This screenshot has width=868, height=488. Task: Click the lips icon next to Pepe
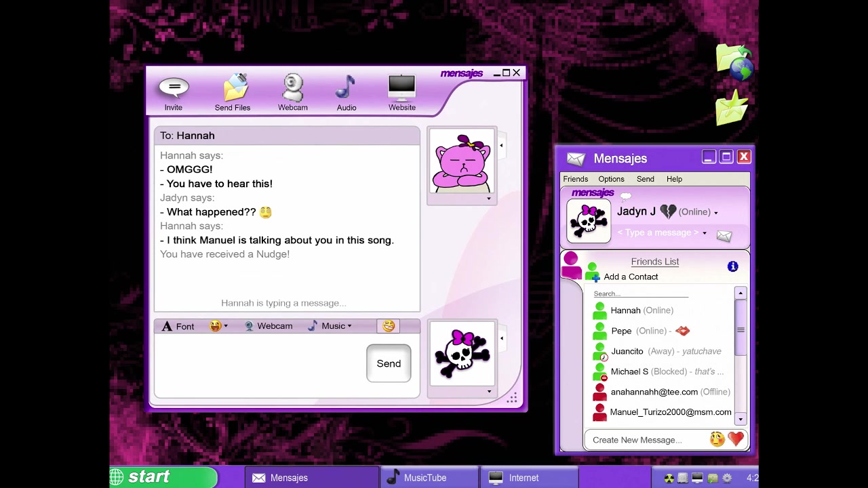point(682,331)
